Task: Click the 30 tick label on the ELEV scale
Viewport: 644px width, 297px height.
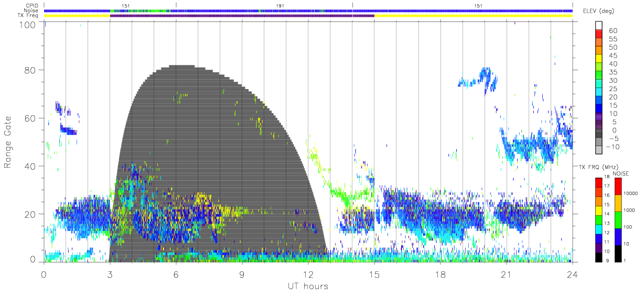Action: tap(613, 80)
